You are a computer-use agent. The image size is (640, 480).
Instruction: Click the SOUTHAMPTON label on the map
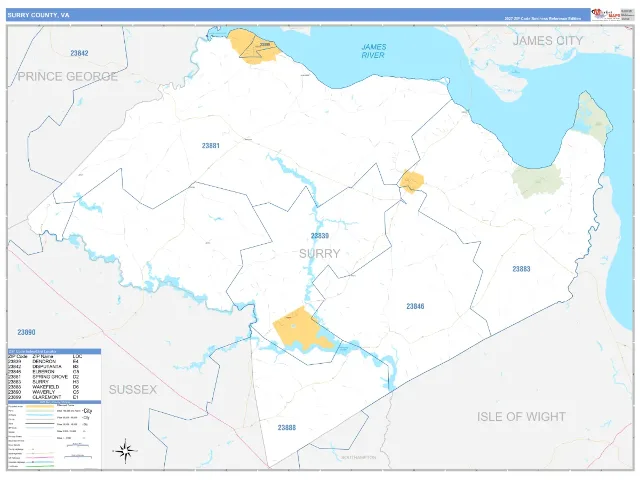click(x=358, y=458)
